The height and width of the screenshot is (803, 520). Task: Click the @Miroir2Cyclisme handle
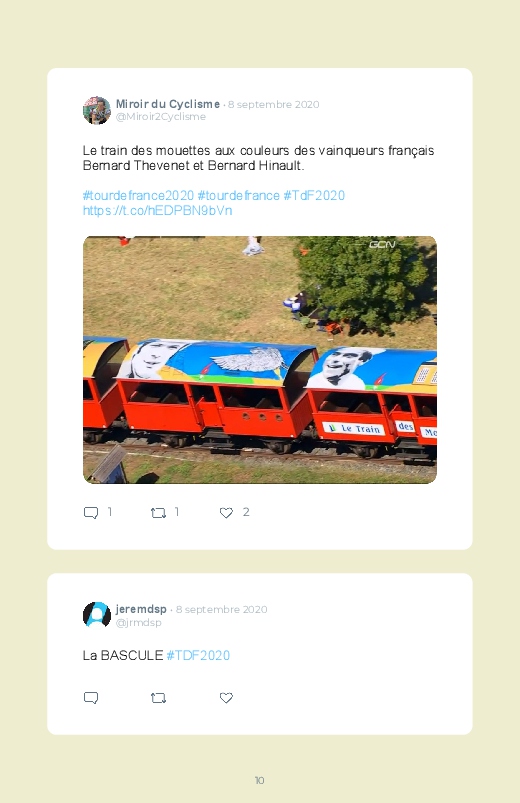(161, 117)
